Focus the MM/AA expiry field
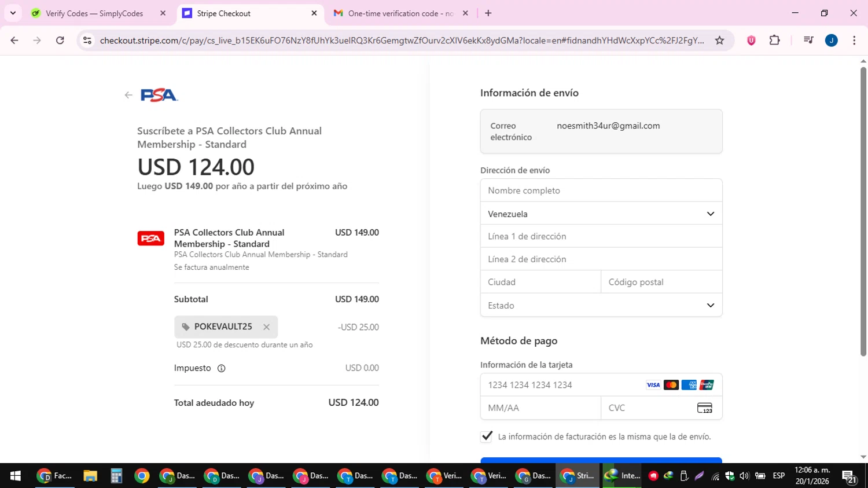The image size is (868, 488). [540, 408]
